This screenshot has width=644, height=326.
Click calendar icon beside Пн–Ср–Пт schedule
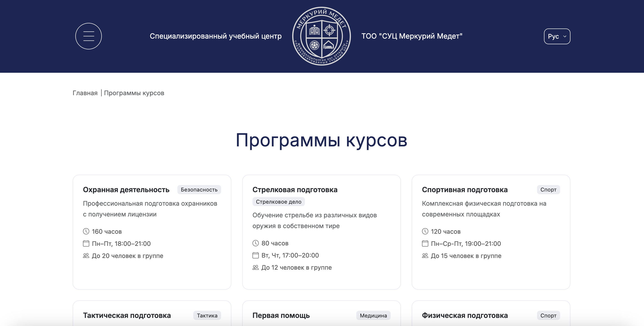(x=425, y=243)
